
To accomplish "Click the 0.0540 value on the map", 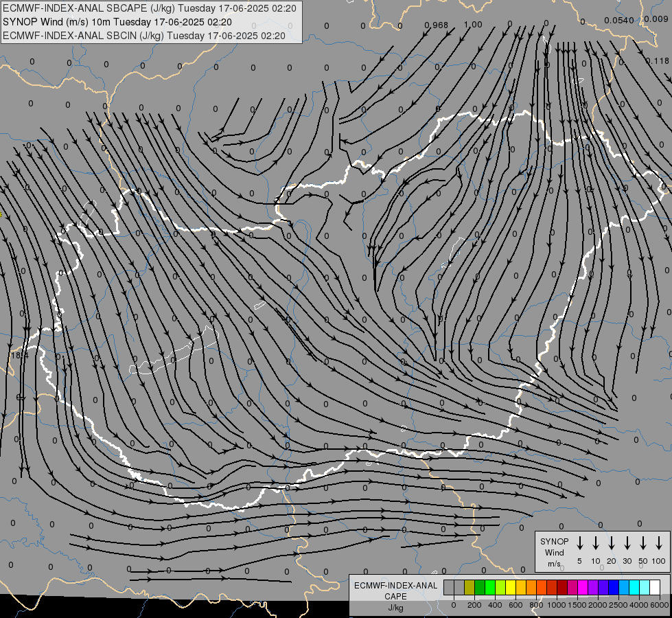I will pyautogui.click(x=619, y=21).
